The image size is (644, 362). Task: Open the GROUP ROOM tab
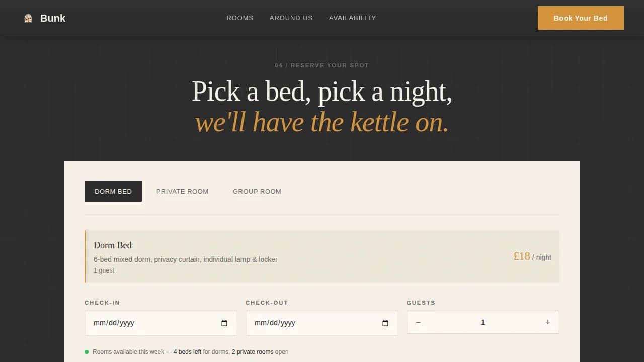[257, 191]
